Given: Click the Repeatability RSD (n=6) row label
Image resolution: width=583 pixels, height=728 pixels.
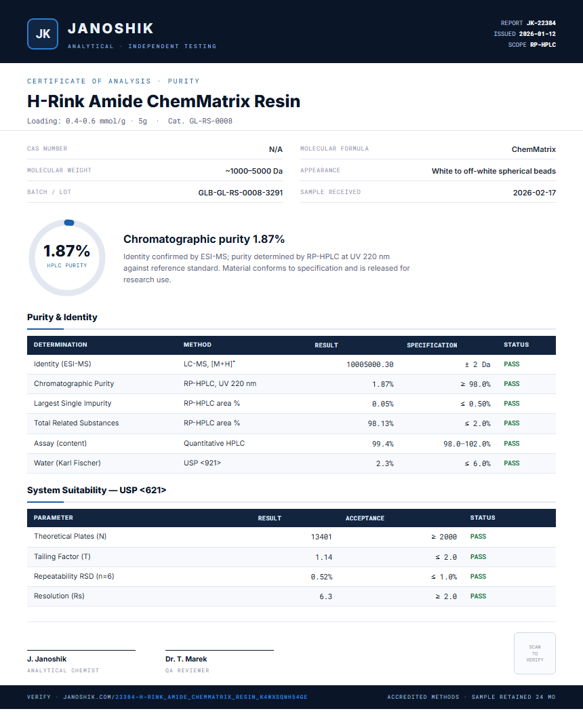Looking at the screenshot, I should (74, 576).
